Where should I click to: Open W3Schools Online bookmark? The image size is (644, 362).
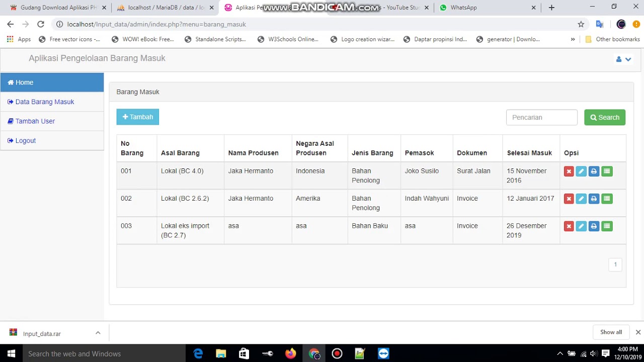[288, 39]
